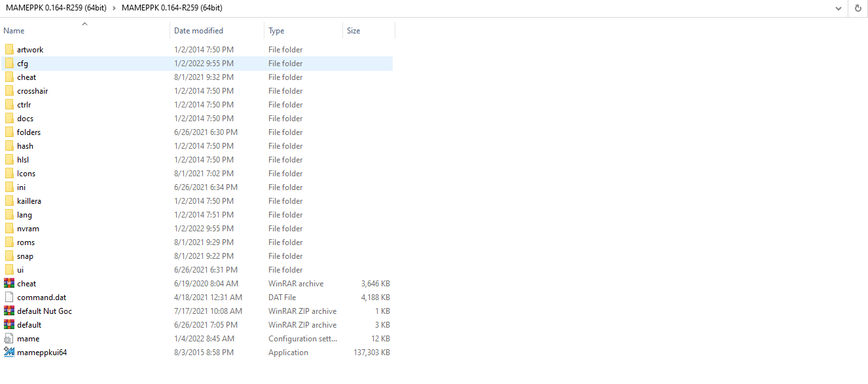Click the crosshair folder icon
Screen dimensions: 868x384
[x=9, y=91]
